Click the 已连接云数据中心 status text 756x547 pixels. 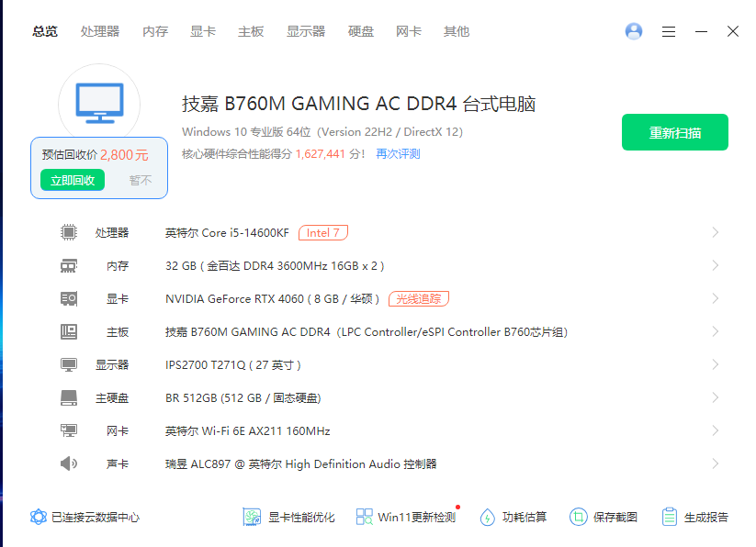(96, 518)
